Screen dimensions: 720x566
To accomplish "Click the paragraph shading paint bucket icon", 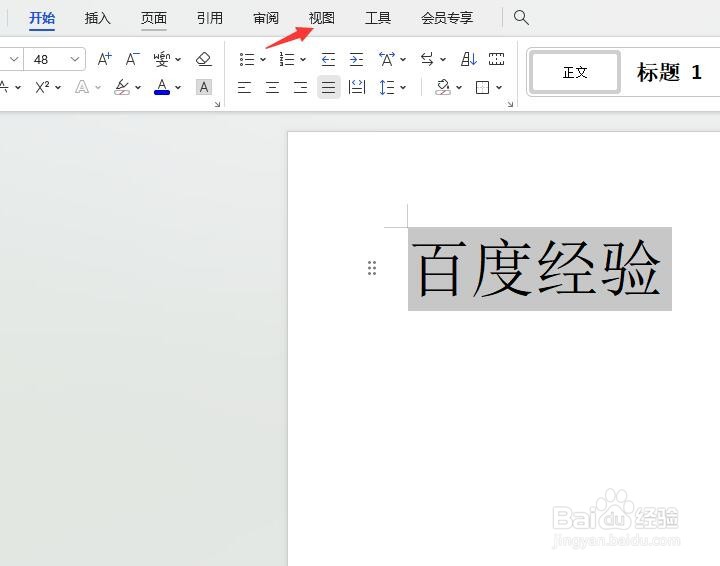I will pos(443,87).
